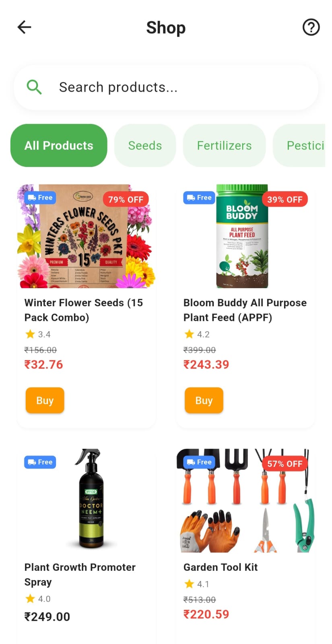Screen dimensions: 332x644
Task: Tap Free delivery badge on Bloom Buddy
Action: 199,198
